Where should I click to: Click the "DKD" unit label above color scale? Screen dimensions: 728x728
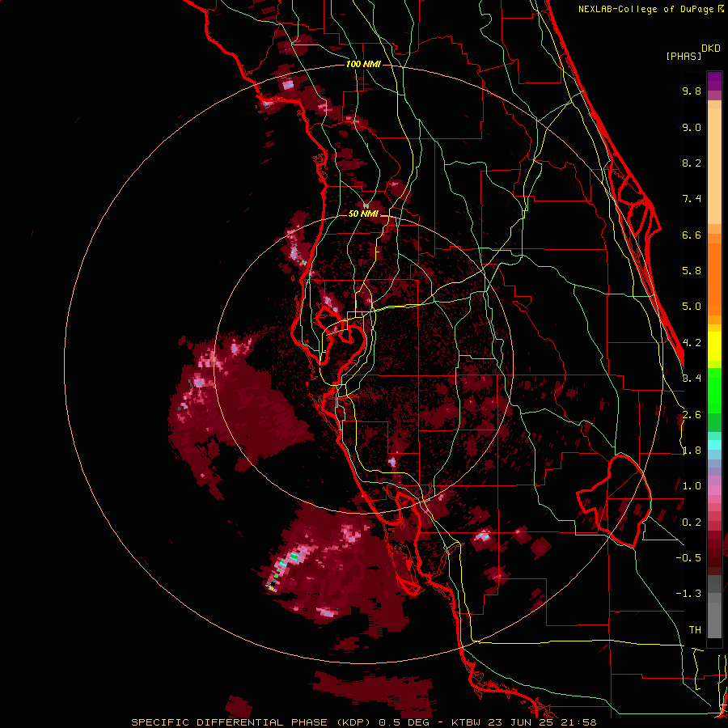pos(711,49)
